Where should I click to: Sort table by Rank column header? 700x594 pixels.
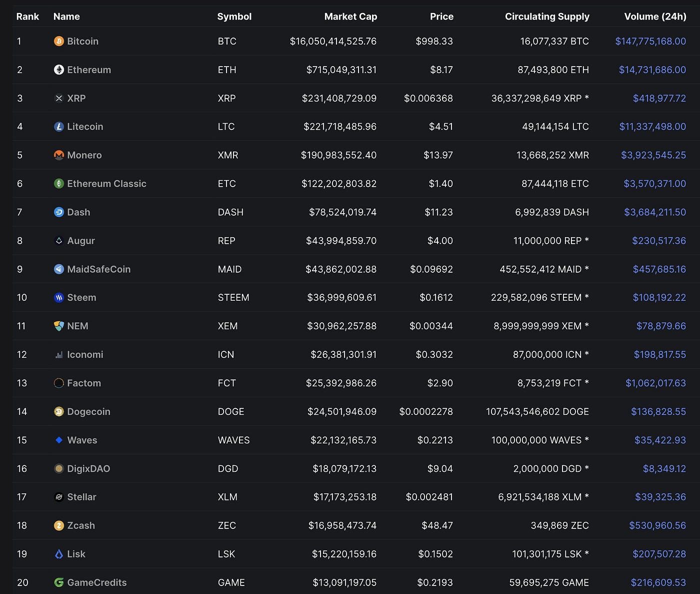27,17
